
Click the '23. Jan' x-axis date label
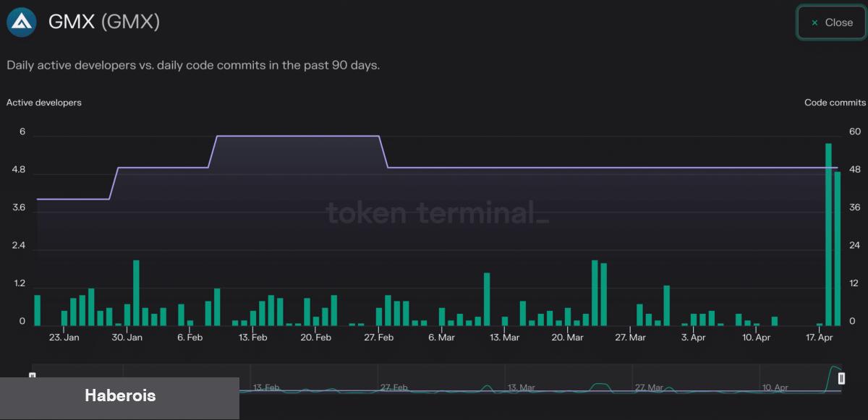tap(64, 338)
